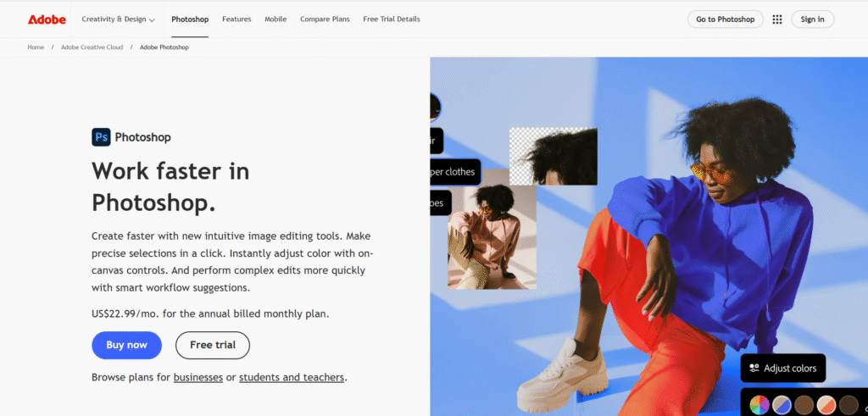Open the app launcher grid icon
868x416 pixels.
pos(777,19)
